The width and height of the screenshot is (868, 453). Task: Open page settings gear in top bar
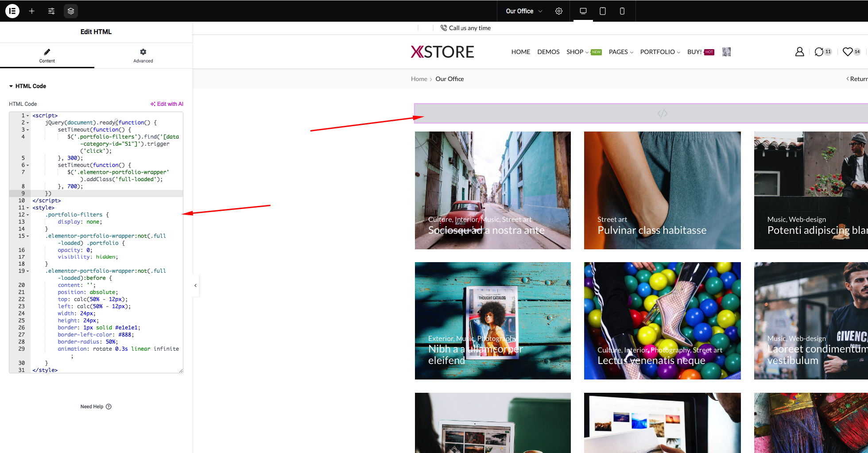pos(559,11)
